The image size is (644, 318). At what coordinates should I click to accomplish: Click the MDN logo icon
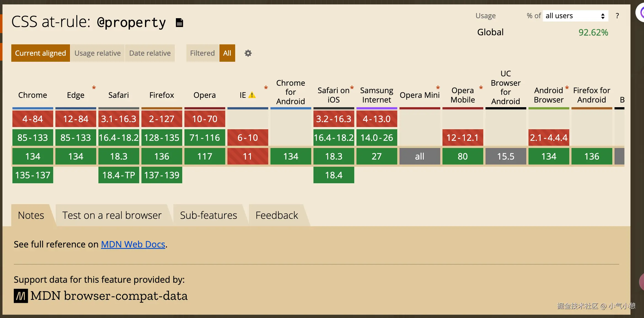(x=21, y=296)
